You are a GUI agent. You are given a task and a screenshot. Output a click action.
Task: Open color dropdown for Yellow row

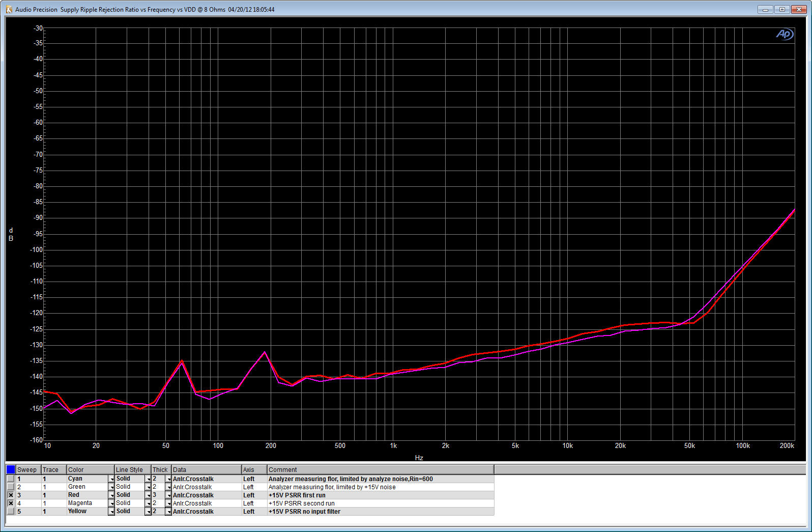pos(111,512)
